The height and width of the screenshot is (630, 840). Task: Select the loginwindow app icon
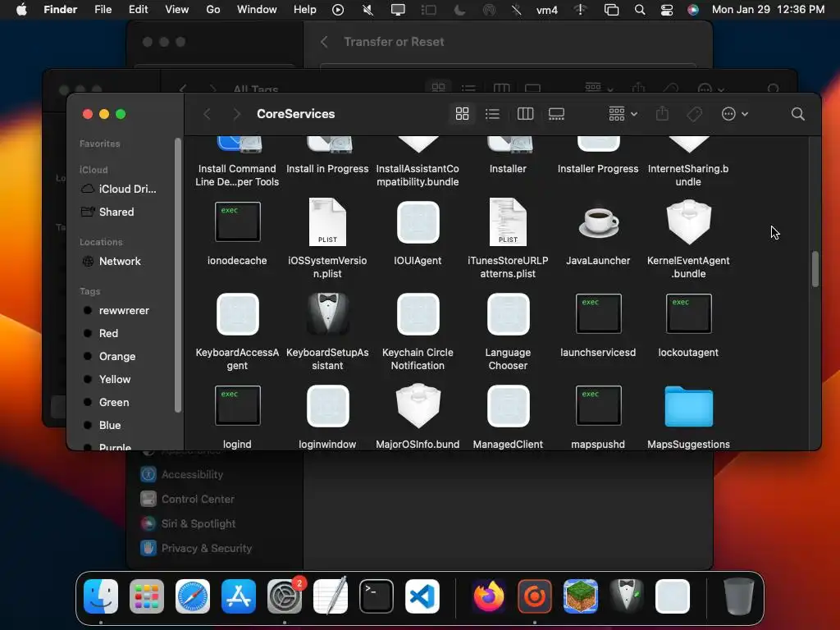point(327,405)
